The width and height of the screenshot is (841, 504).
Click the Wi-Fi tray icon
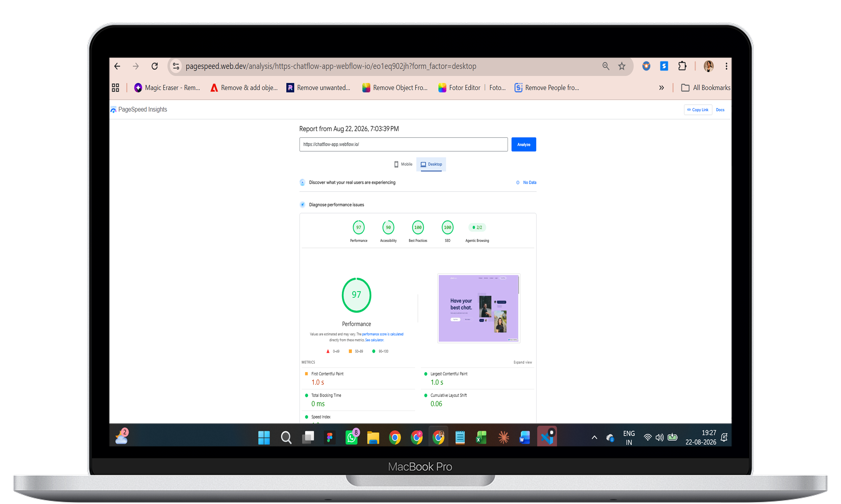tap(647, 437)
